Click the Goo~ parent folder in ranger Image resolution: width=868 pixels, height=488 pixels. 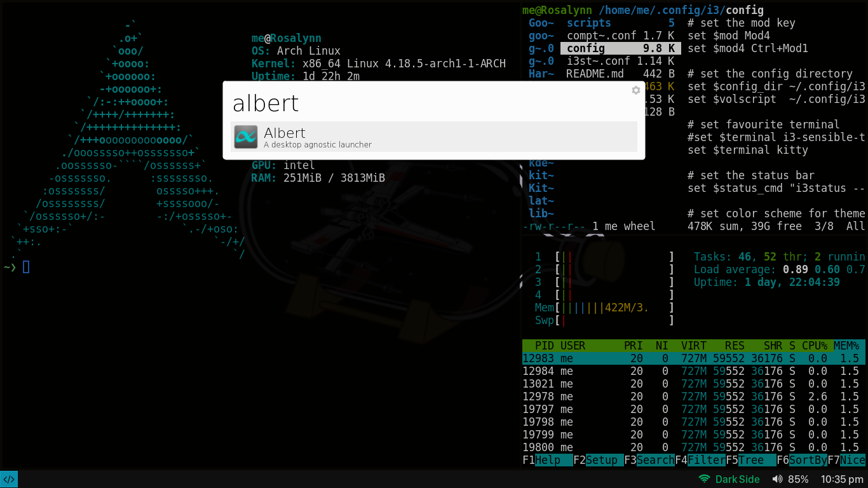[x=541, y=23]
